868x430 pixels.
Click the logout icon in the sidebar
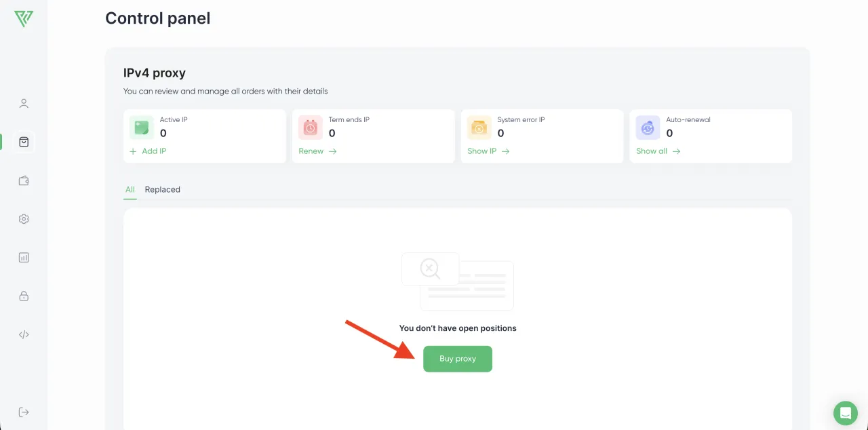coord(24,412)
